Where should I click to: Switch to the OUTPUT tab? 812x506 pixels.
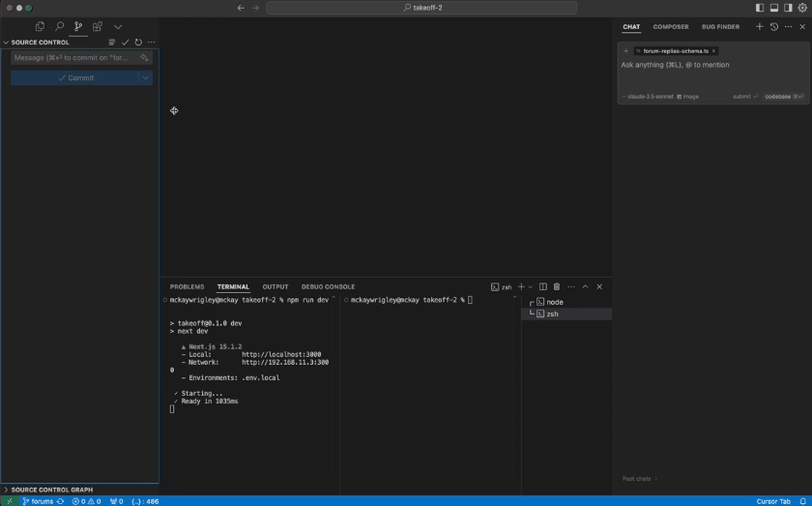(x=275, y=286)
